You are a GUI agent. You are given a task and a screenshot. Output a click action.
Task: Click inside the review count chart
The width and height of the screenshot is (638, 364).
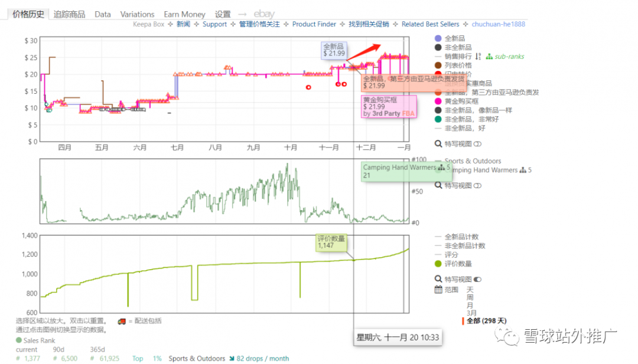[x=224, y=274]
